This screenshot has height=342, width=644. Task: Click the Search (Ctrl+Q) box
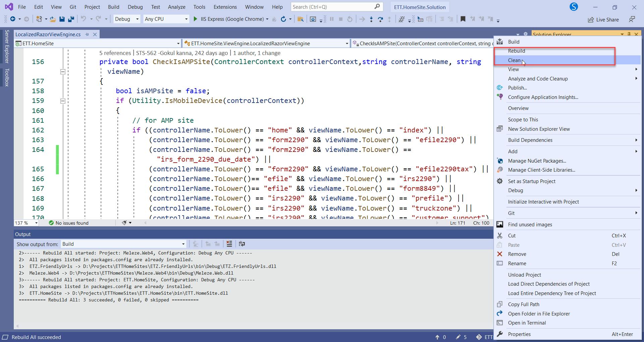pyautogui.click(x=337, y=7)
